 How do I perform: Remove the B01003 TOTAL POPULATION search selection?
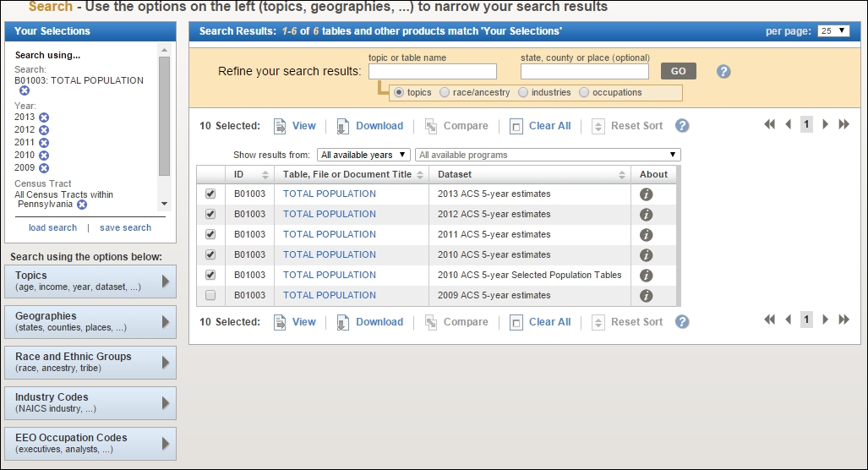25,90
